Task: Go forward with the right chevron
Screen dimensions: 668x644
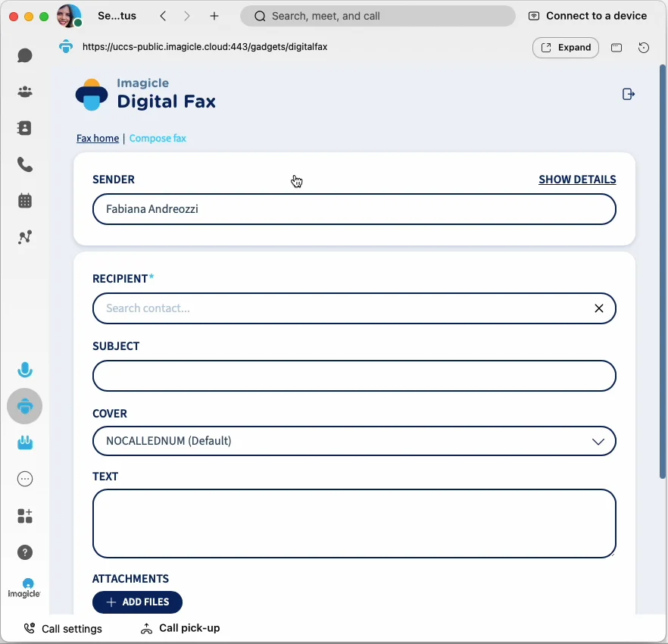Action: 186,16
